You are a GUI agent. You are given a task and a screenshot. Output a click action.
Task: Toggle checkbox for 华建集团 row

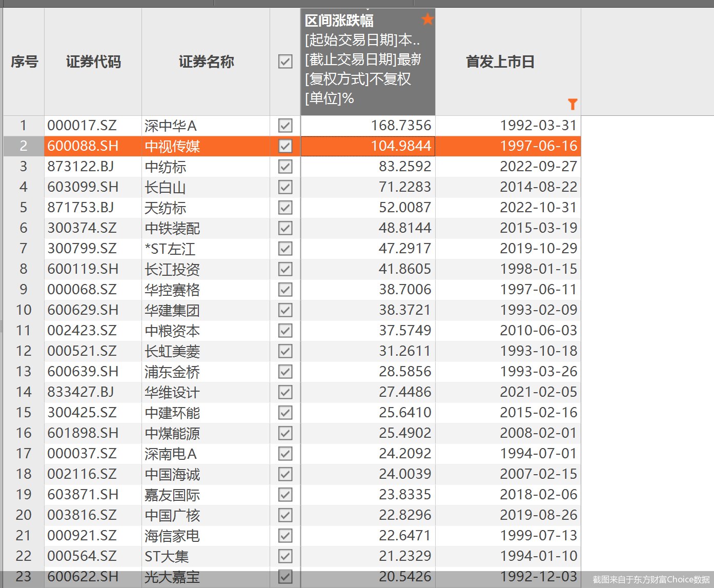click(285, 310)
